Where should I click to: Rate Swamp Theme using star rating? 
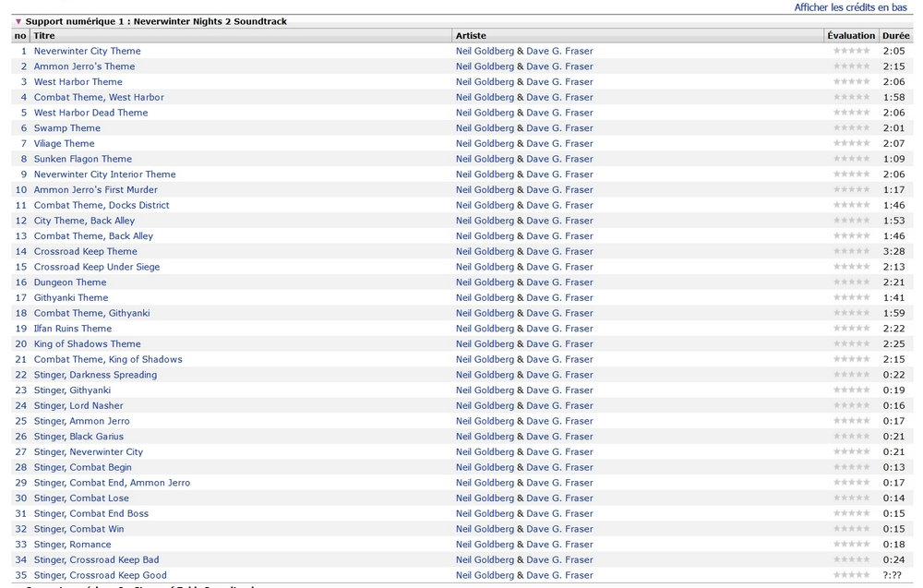point(851,127)
